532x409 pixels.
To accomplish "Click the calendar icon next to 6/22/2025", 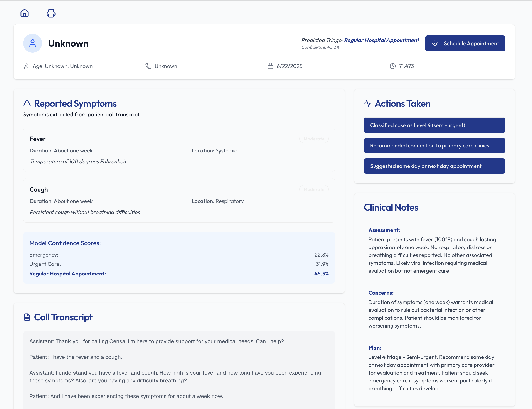I will click(x=270, y=66).
